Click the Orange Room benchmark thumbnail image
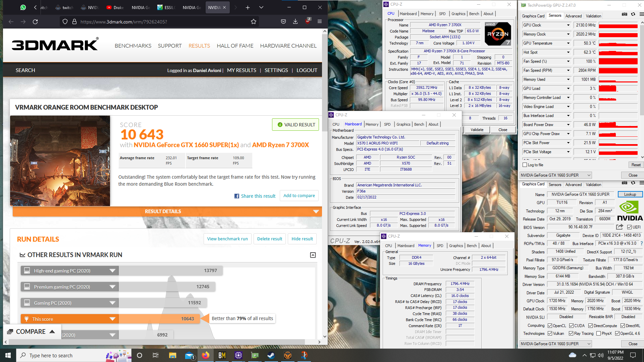The width and height of the screenshot is (644, 362). (60, 161)
